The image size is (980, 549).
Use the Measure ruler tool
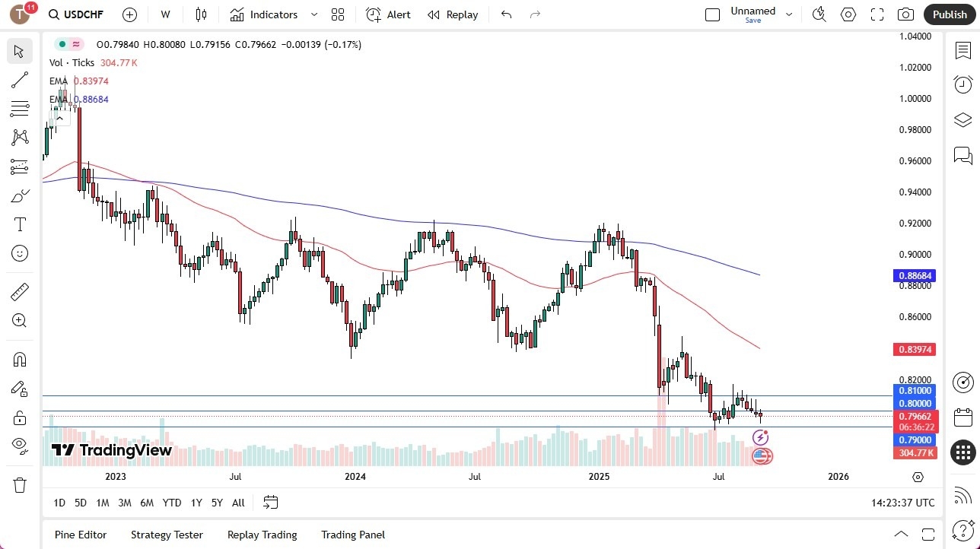[x=19, y=291]
